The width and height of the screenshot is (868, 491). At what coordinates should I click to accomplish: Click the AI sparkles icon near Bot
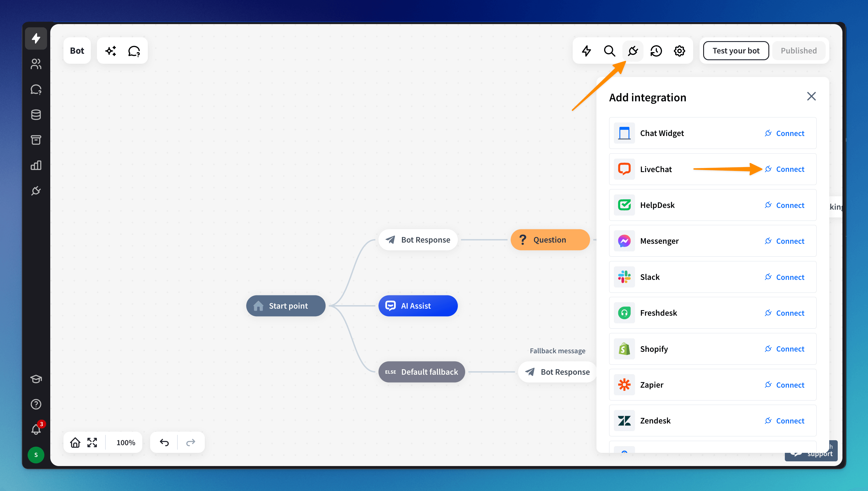(111, 51)
